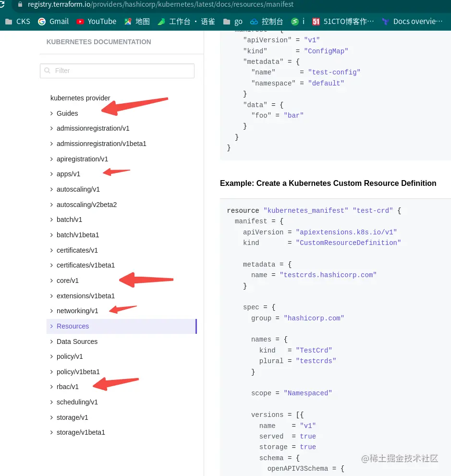The height and width of the screenshot is (476, 451).
Task: Open networking/v1 sidebar section
Action: [x=77, y=311]
